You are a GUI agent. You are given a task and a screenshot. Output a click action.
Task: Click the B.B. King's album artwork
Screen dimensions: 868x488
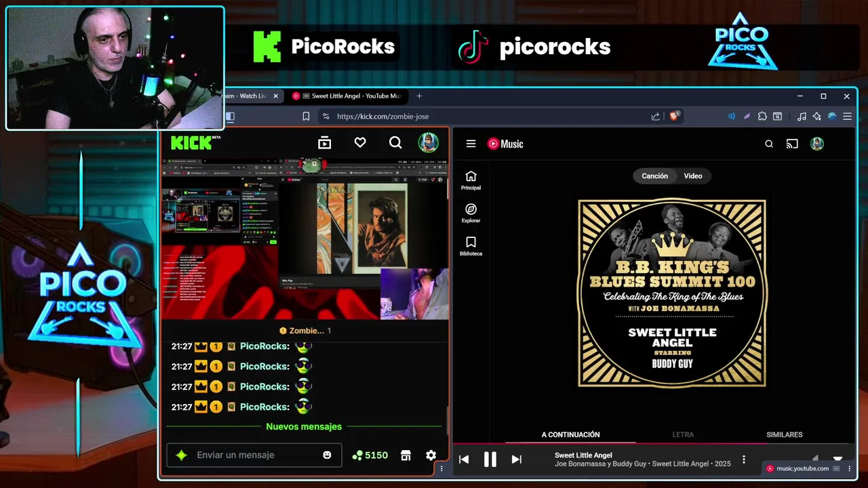672,293
